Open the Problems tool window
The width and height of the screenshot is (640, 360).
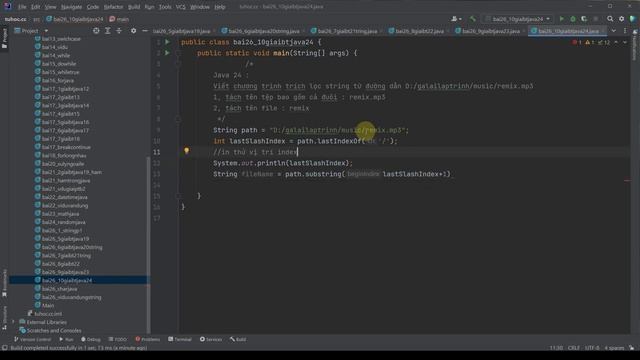(x=148, y=339)
